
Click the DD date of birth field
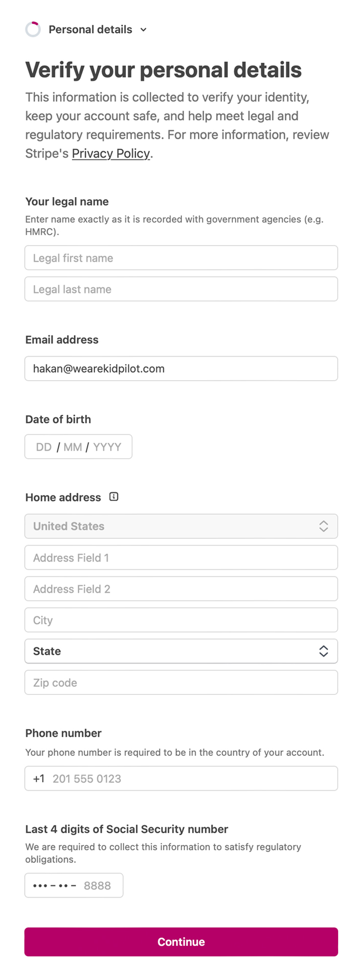44,447
